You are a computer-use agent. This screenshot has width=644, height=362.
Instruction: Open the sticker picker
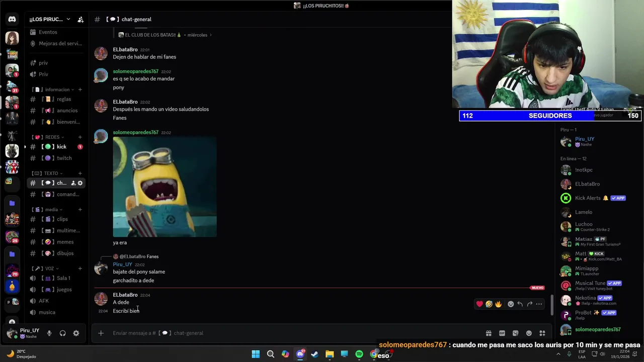tap(515, 333)
